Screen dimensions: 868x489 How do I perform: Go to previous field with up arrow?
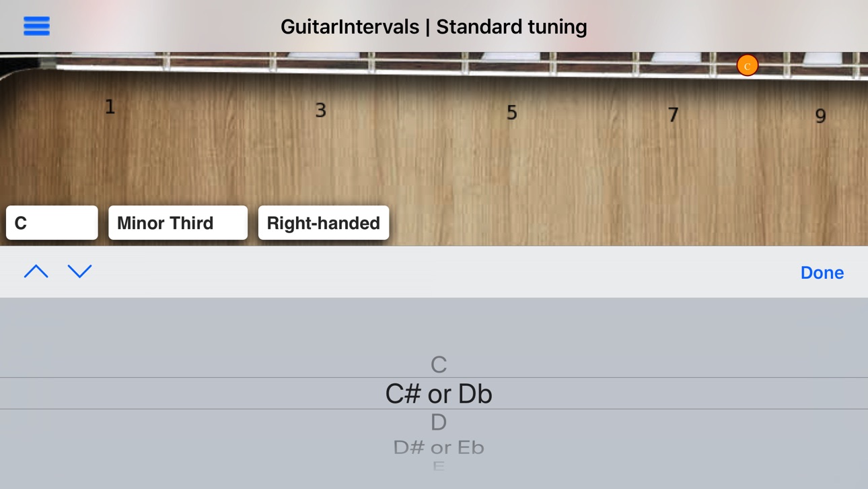(36, 271)
